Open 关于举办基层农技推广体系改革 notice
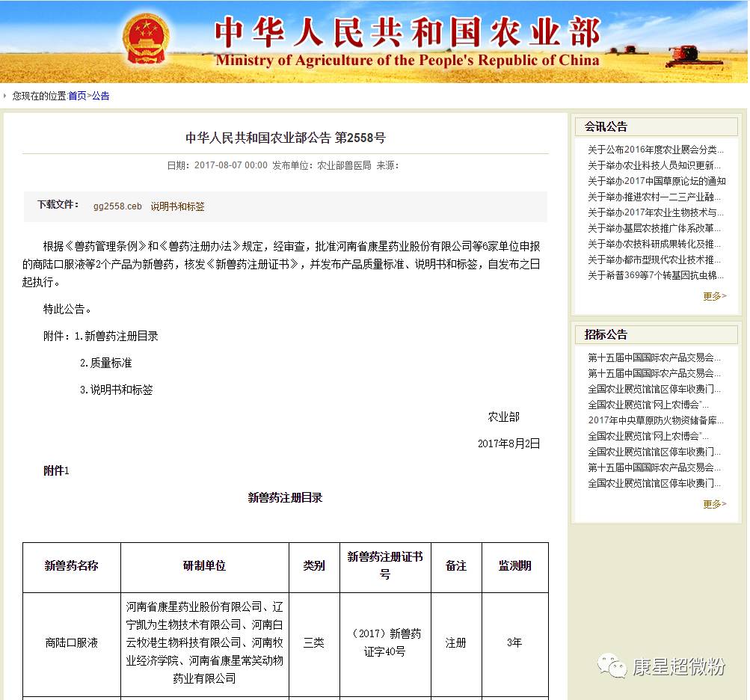Image resolution: width=750 pixels, height=700 pixels. [x=654, y=228]
